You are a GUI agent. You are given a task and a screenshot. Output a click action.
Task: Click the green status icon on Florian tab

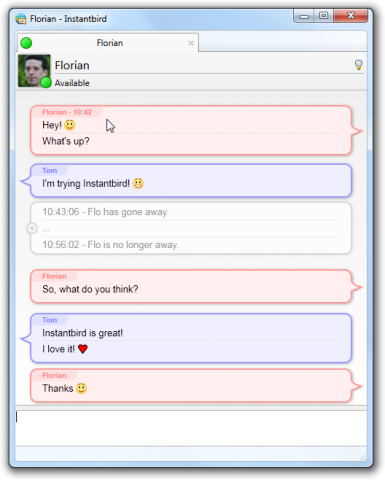26,43
